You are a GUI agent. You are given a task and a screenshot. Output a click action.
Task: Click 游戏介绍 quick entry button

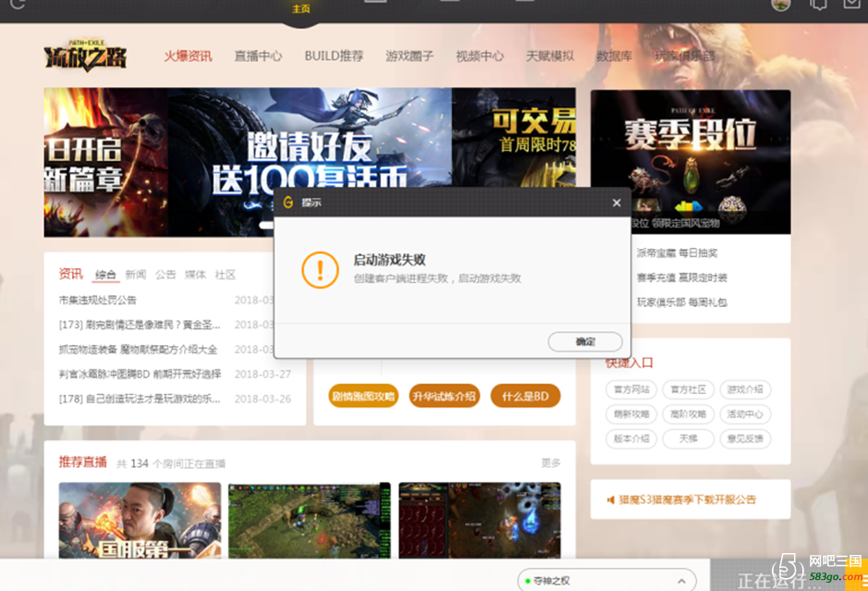coord(745,389)
